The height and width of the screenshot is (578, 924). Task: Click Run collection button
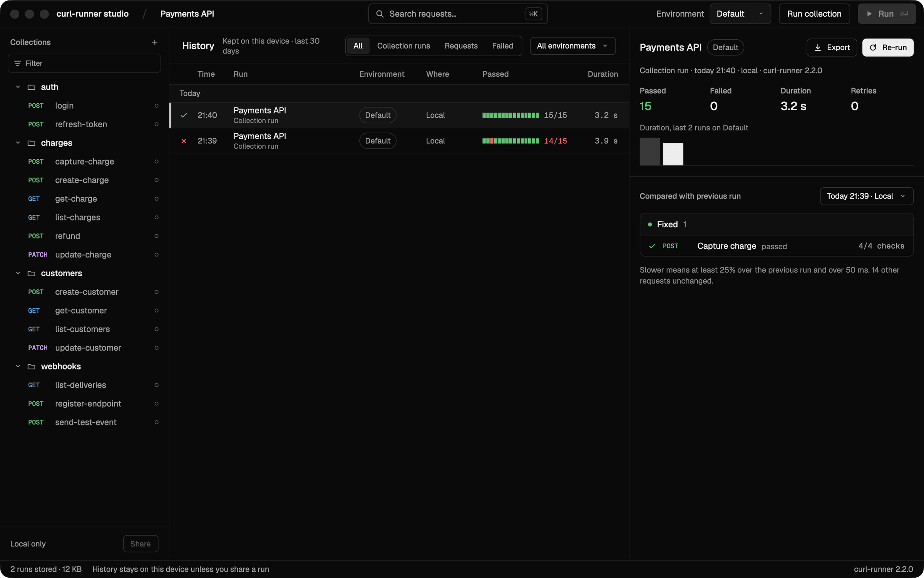coord(814,14)
